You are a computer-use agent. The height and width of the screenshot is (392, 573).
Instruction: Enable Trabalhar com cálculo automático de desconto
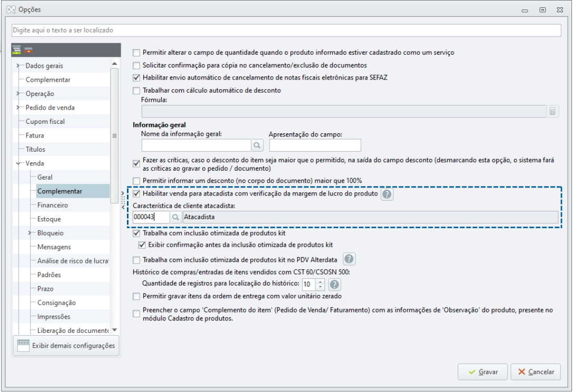136,90
